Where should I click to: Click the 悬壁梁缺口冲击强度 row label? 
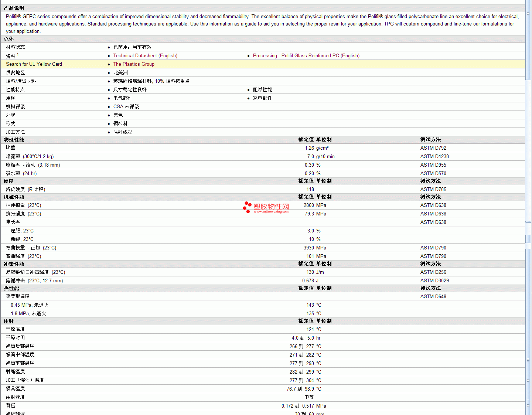click(35, 272)
